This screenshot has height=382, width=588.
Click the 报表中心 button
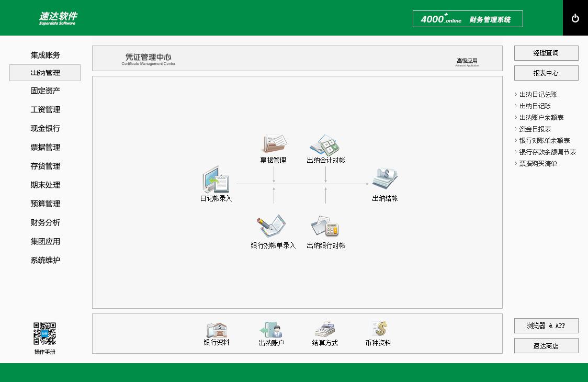tap(546, 73)
